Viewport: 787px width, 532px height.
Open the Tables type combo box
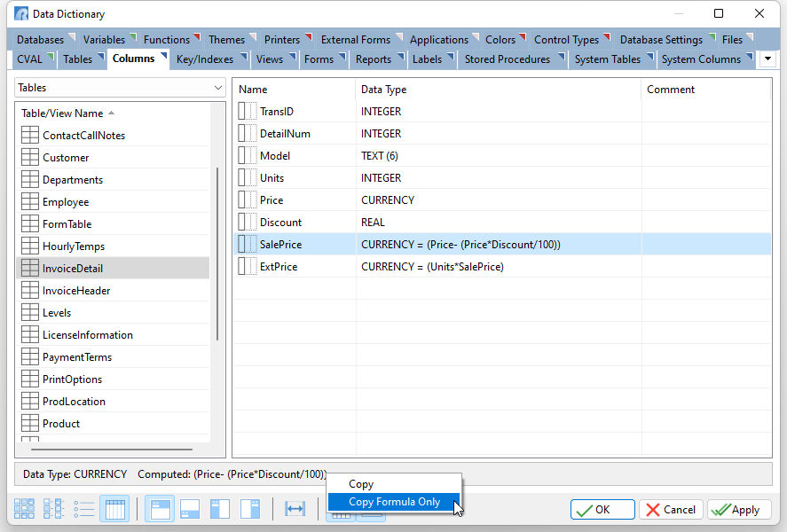pyautogui.click(x=120, y=88)
